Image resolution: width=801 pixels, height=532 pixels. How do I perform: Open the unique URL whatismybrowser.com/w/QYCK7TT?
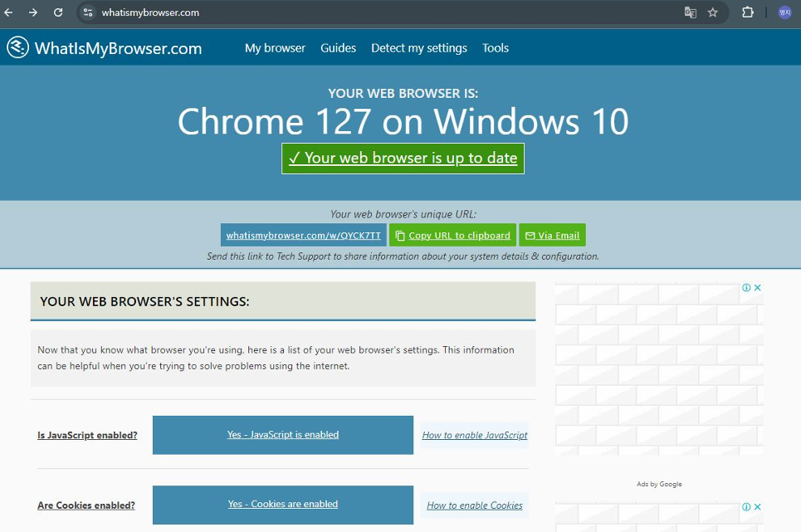304,236
